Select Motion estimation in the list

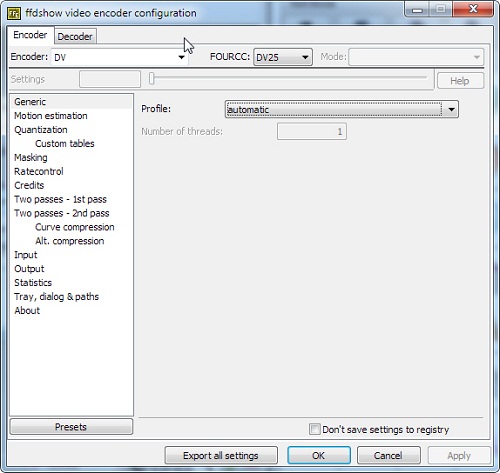[51, 116]
